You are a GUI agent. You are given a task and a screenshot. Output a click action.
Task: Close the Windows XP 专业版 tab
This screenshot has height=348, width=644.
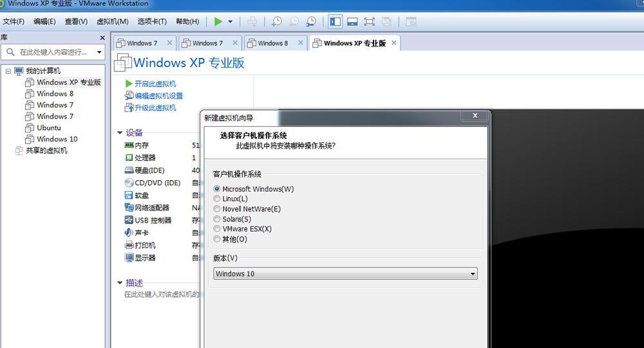point(394,42)
